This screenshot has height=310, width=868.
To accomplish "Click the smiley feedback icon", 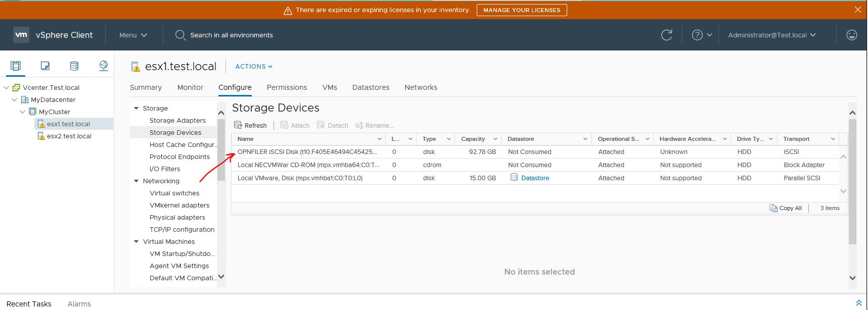I will pos(852,35).
